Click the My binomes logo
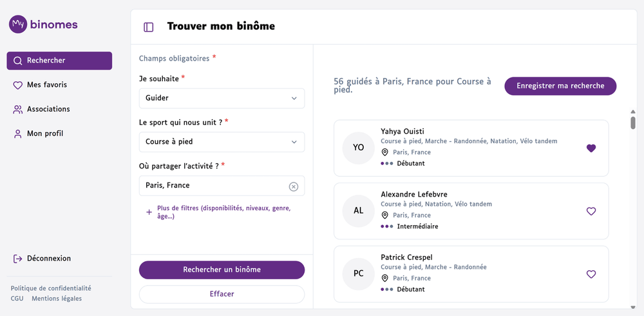Screen dimensions: 644x316 (x=43, y=25)
